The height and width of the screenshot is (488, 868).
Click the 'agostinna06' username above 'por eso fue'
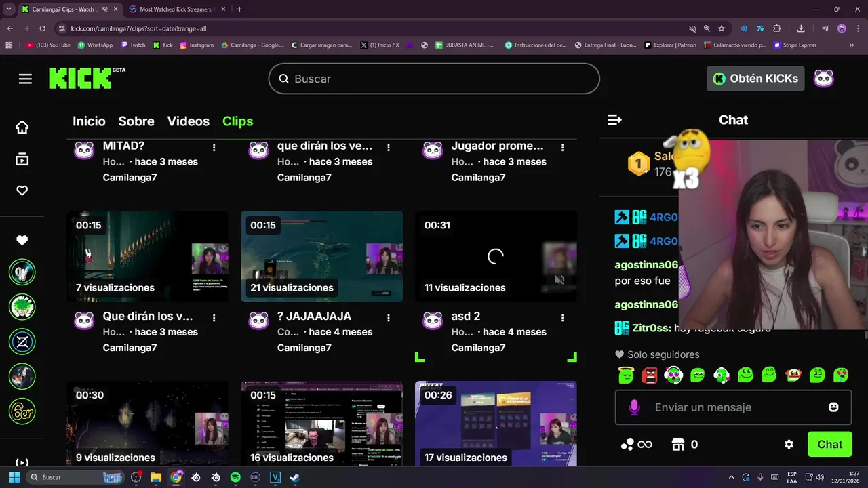pos(646,265)
